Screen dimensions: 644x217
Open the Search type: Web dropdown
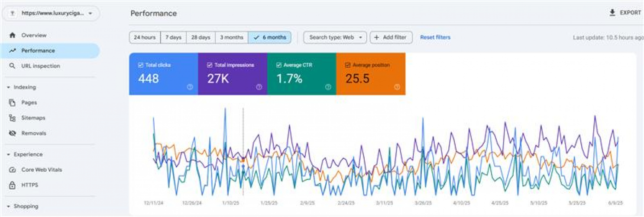click(x=335, y=37)
